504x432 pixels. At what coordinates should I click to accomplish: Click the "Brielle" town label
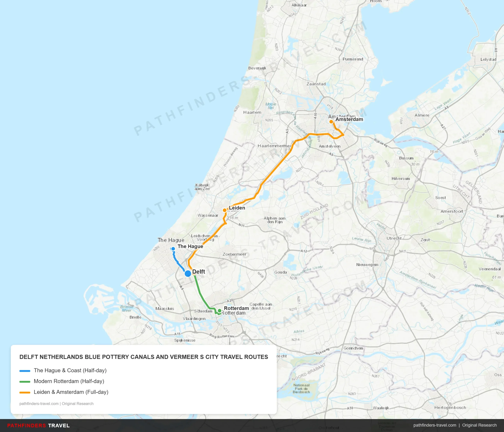135,317
